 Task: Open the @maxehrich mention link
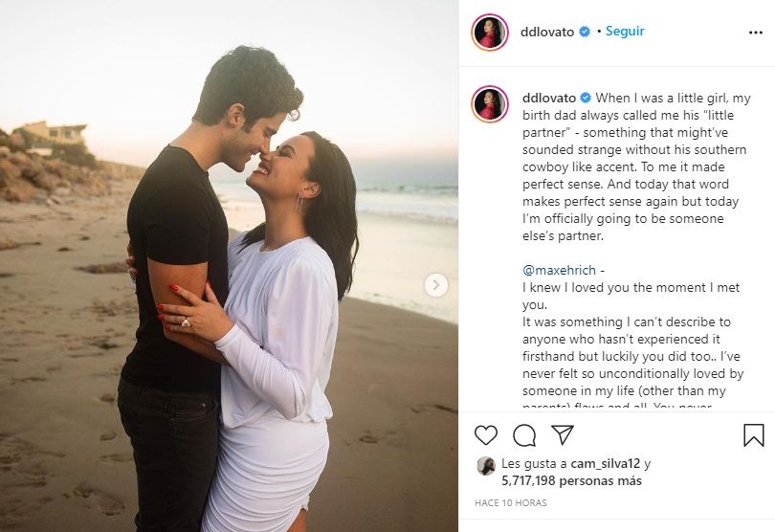coord(559,271)
